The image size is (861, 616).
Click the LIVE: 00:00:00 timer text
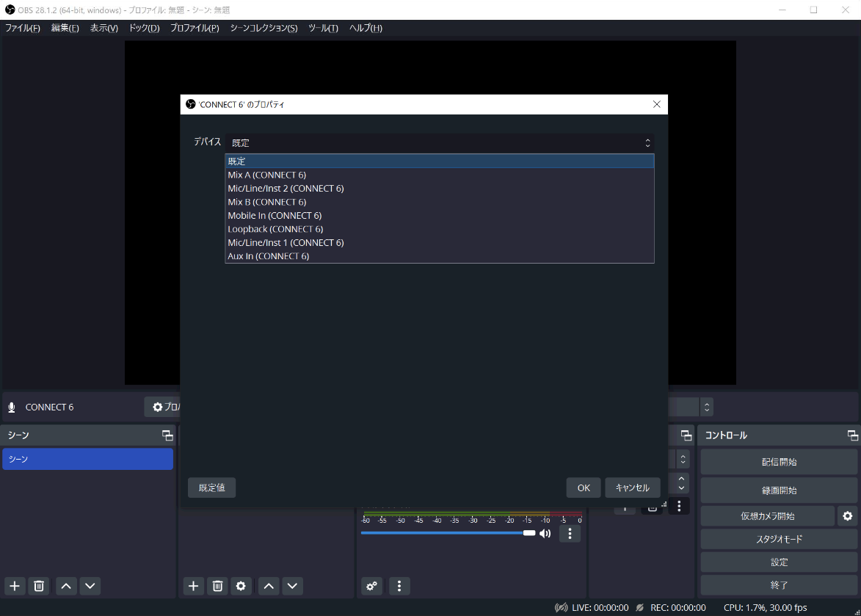600,608
